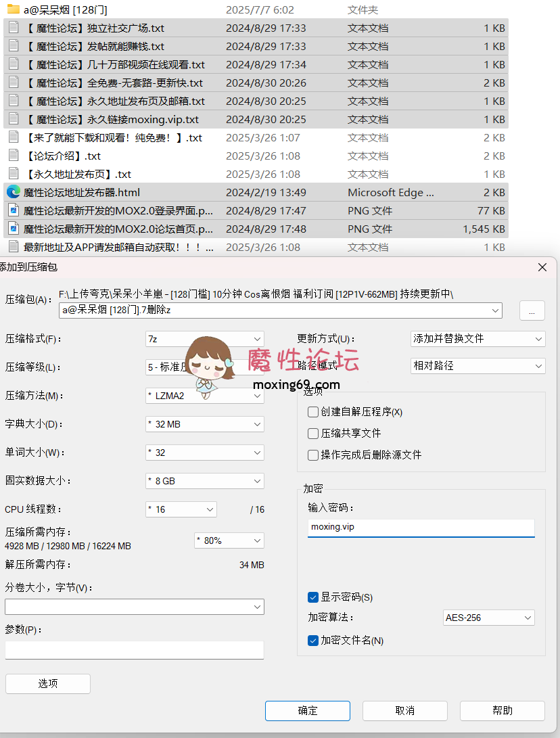Select the file icon for 【来了就能下载和观看！纯免费！】.txt

(x=14, y=137)
